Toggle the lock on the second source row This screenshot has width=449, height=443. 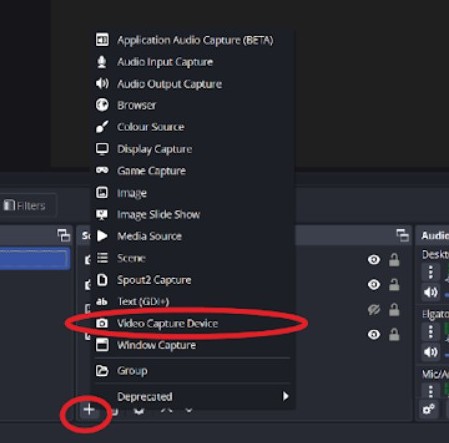[x=394, y=285]
